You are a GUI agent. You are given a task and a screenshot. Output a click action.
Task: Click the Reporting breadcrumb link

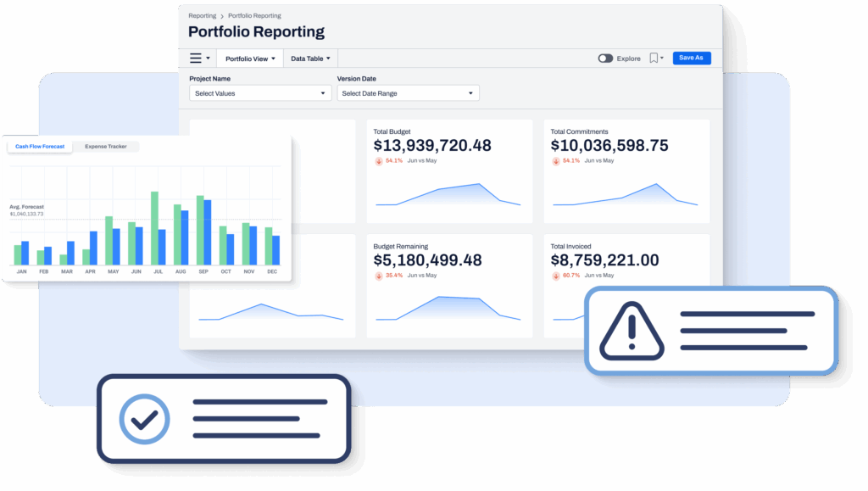202,15
